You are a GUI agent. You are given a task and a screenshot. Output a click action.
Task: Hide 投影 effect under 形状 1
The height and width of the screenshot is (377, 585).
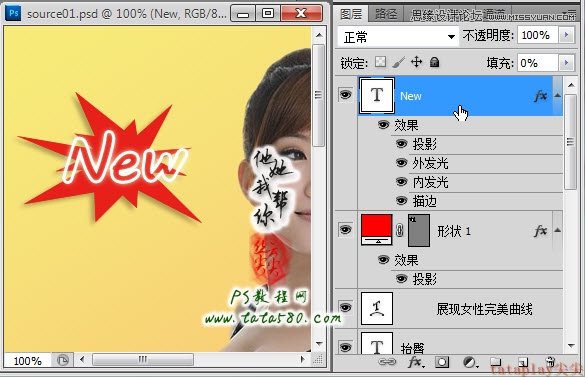pos(401,278)
